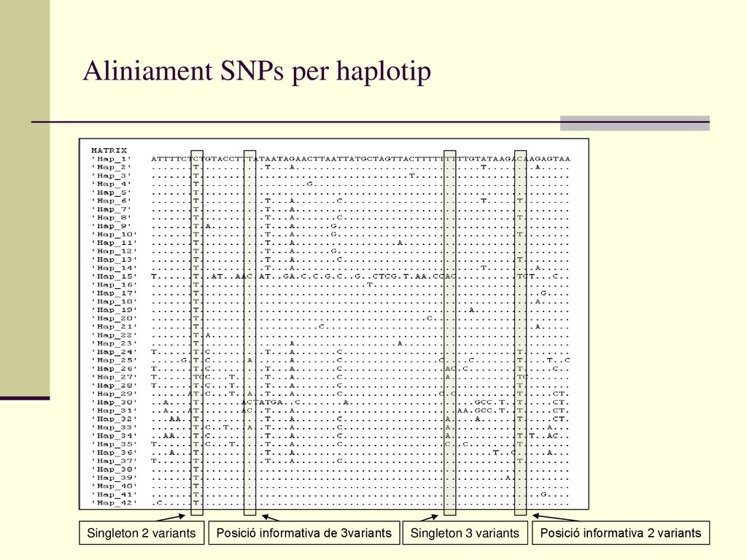Click the 'Hap_32' row label
This screenshot has width=747, height=560.
tap(114, 419)
